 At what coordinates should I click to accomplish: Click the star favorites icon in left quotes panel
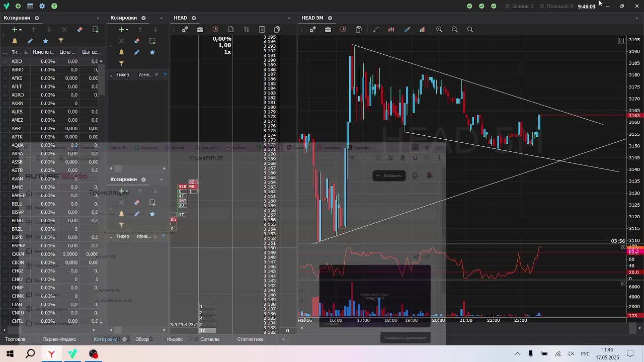tap(45, 41)
